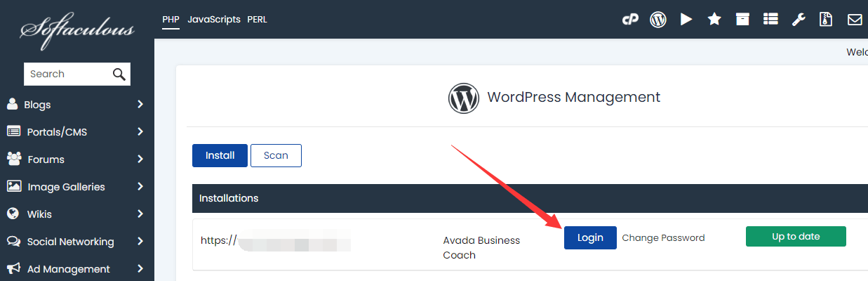Click the Blogs person icon
Screen dimensions: 868x281
[x=13, y=104]
